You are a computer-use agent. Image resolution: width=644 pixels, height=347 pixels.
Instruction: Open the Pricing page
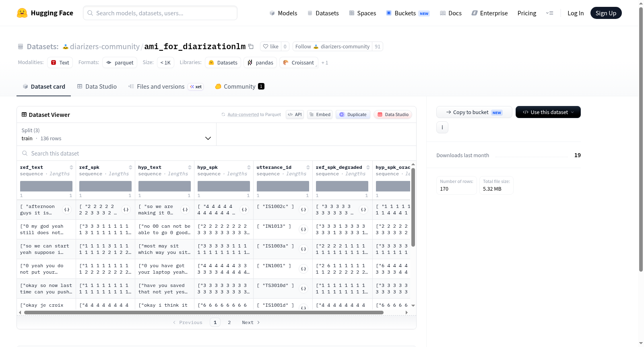point(527,13)
